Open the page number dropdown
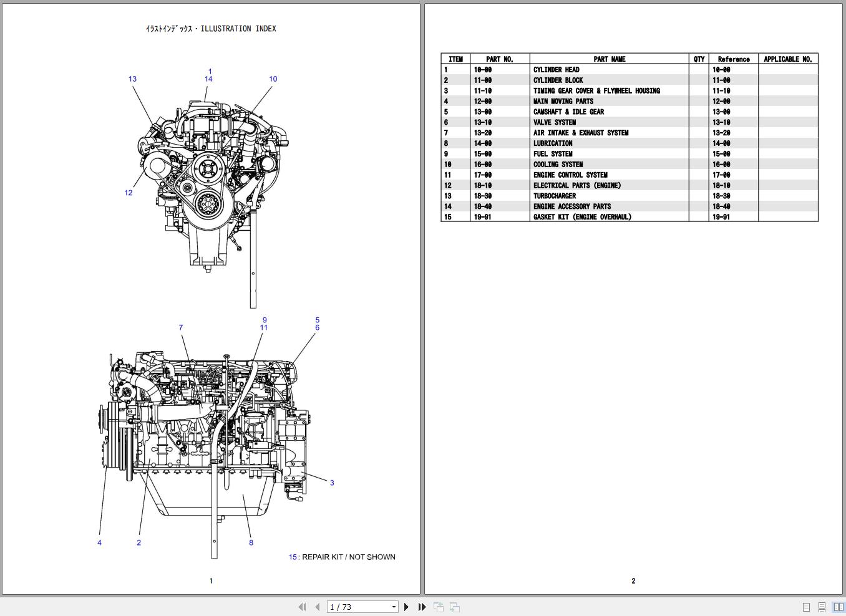846x616 pixels. (394, 607)
